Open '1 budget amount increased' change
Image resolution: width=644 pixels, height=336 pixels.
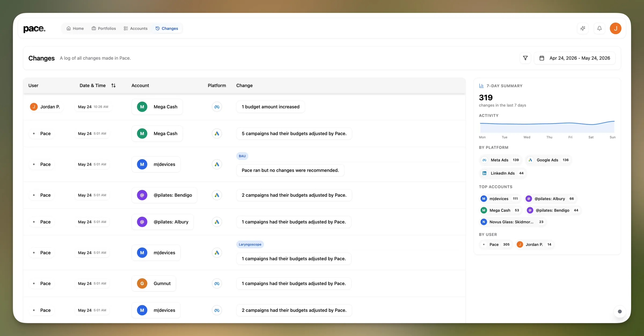coord(270,107)
